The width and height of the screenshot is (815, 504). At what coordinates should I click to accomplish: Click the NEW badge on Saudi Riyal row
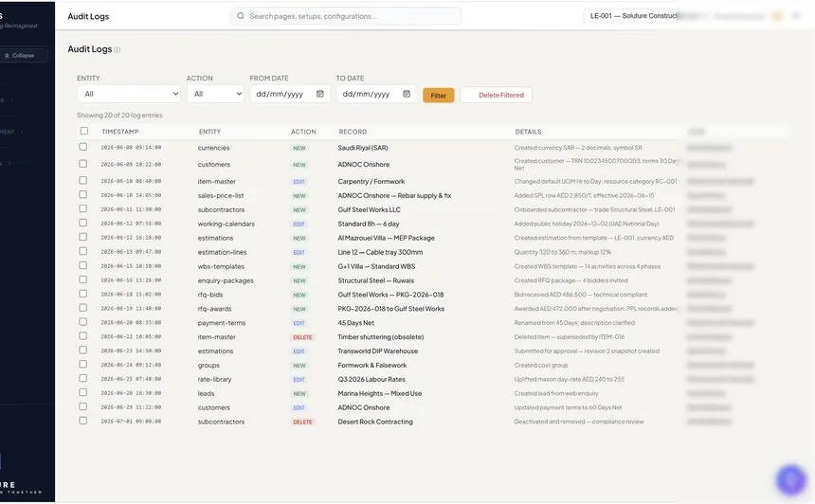click(299, 148)
